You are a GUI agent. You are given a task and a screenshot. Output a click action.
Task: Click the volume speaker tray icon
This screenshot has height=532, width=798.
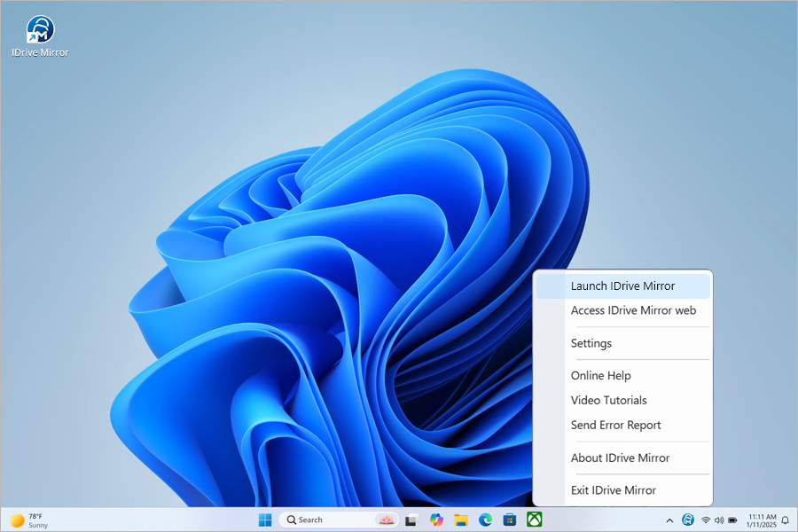(x=719, y=520)
